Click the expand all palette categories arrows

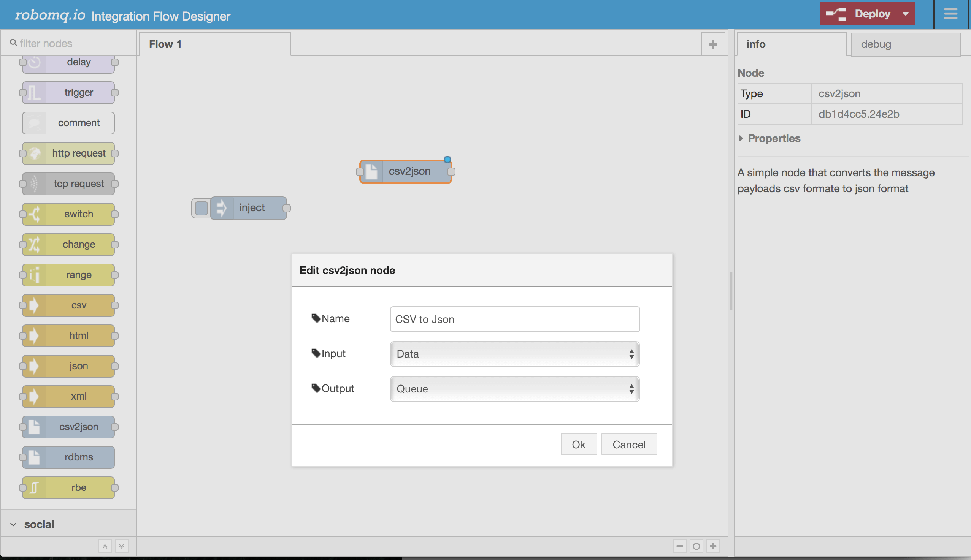(122, 546)
